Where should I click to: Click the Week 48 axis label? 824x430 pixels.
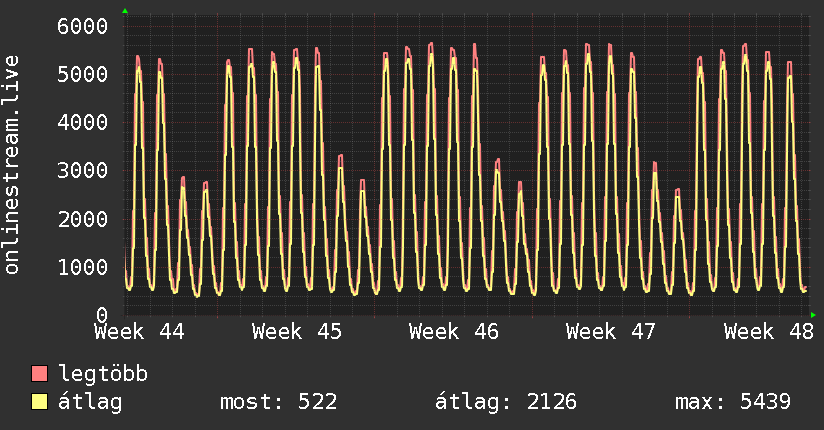click(769, 332)
